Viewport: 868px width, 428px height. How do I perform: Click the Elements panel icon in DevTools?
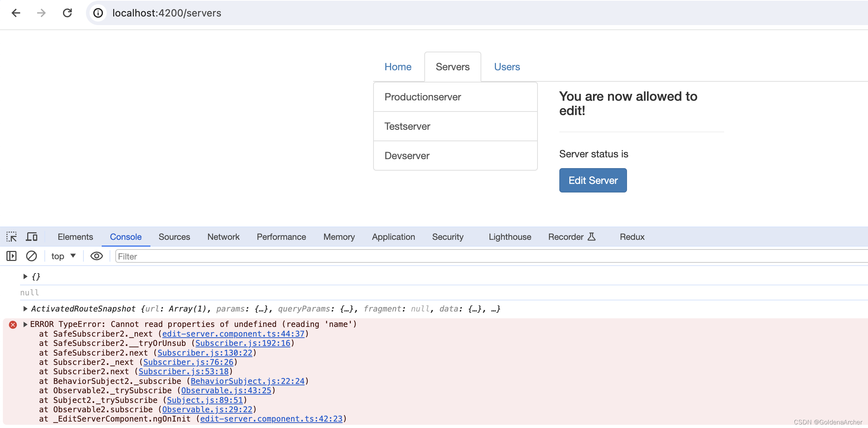click(x=75, y=237)
